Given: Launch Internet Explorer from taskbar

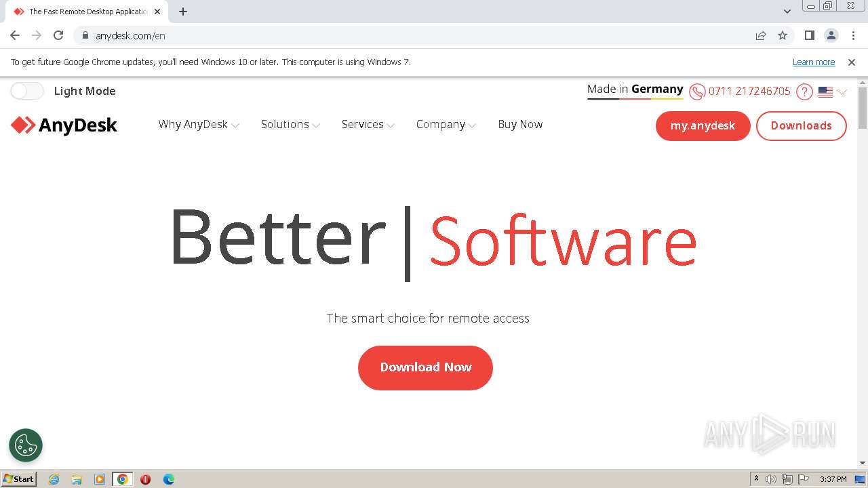Looking at the screenshot, I should coord(54,479).
